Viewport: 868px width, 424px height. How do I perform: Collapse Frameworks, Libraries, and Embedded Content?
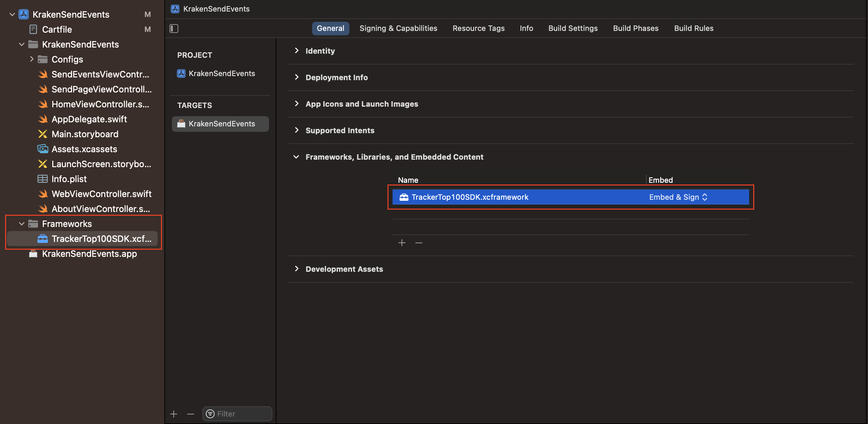pos(296,157)
